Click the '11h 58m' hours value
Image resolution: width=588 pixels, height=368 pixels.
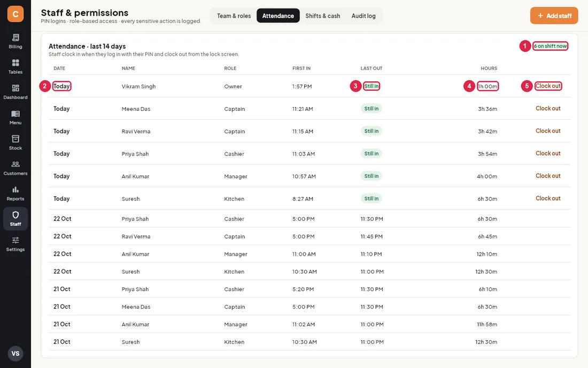tap(487, 324)
